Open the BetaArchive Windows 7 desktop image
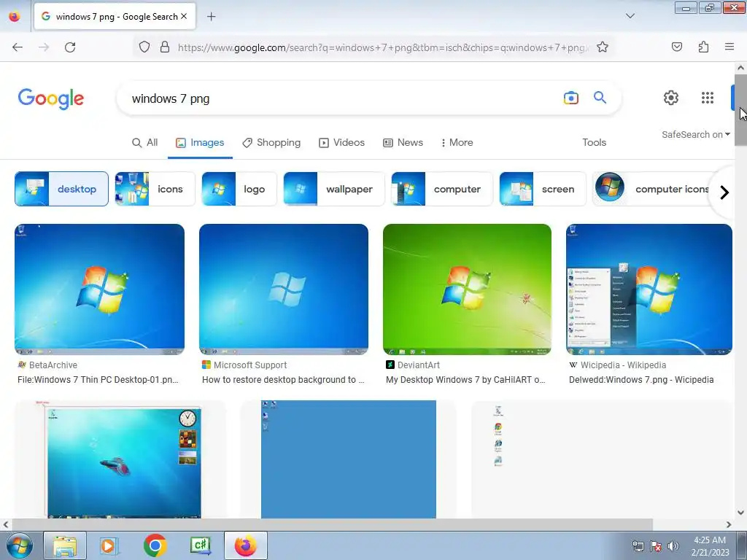The height and width of the screenshot is (560, 747). 99,289
